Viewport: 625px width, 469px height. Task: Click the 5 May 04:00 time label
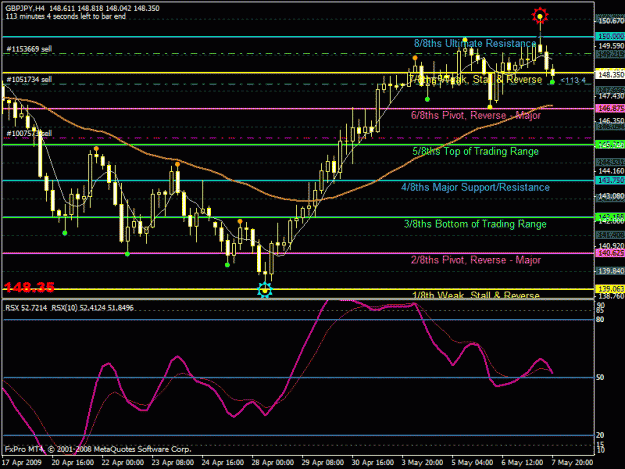[473, 463]
